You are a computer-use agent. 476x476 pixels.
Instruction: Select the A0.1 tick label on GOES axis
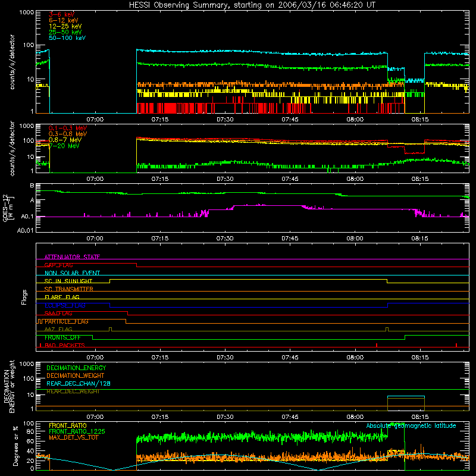coord(27,217)
